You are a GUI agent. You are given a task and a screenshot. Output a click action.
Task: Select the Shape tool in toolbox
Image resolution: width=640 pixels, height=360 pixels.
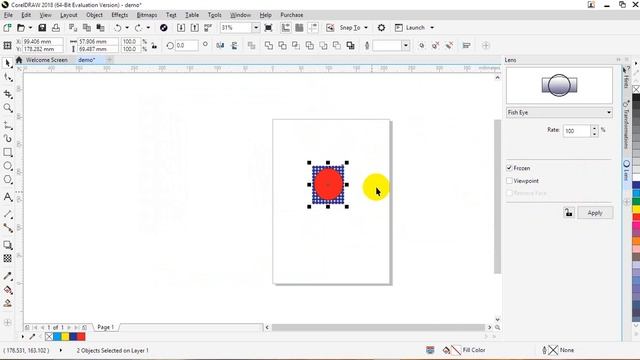7,77
